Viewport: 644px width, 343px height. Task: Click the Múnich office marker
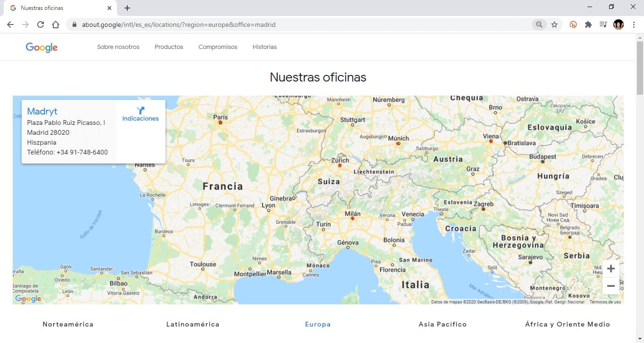tap(398, 143)
